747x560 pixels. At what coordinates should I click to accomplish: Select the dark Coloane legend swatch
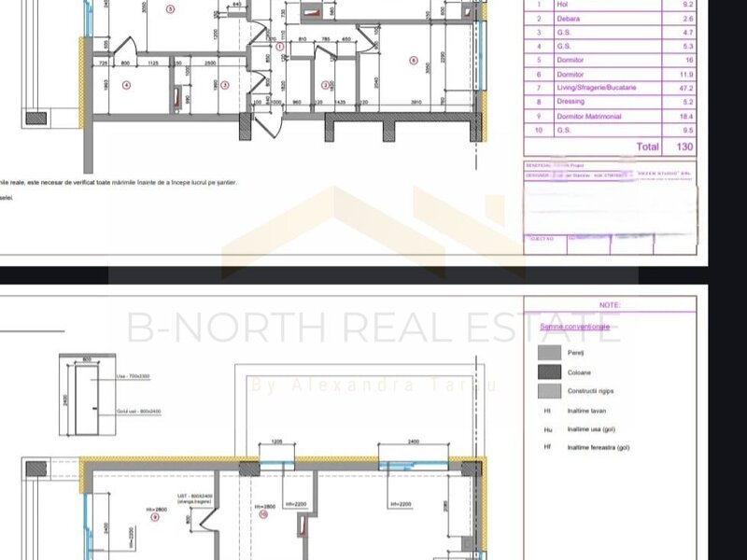(x=551, y=372)
